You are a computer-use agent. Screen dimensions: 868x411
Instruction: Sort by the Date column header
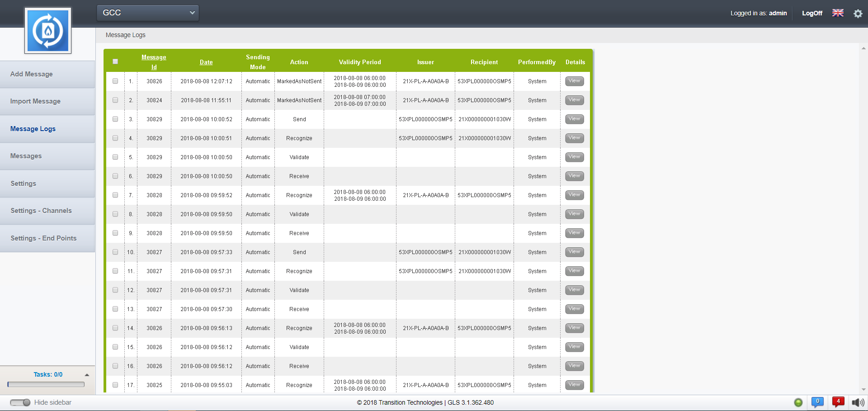pyautogui.click(x=206, y=62)
